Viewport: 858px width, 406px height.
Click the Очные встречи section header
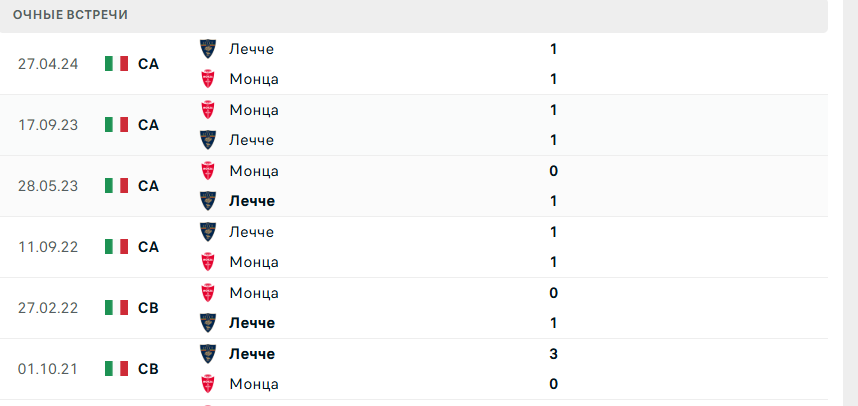[70, 15]
